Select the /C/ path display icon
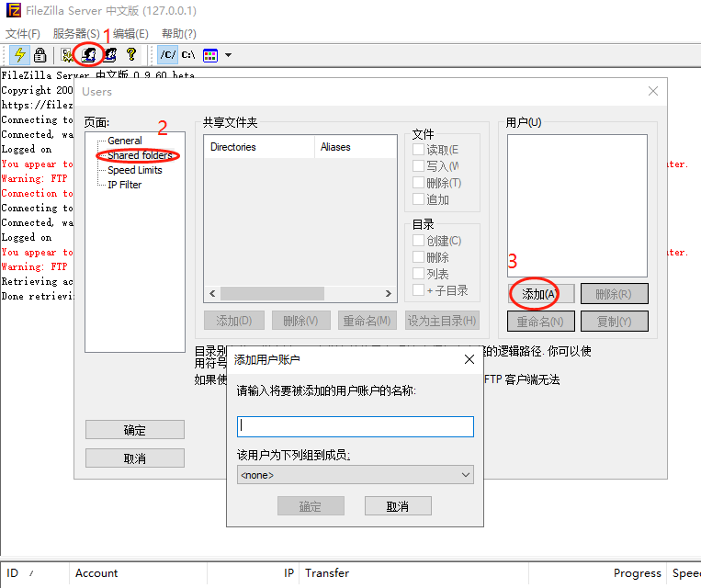 [x=167, y=54]
